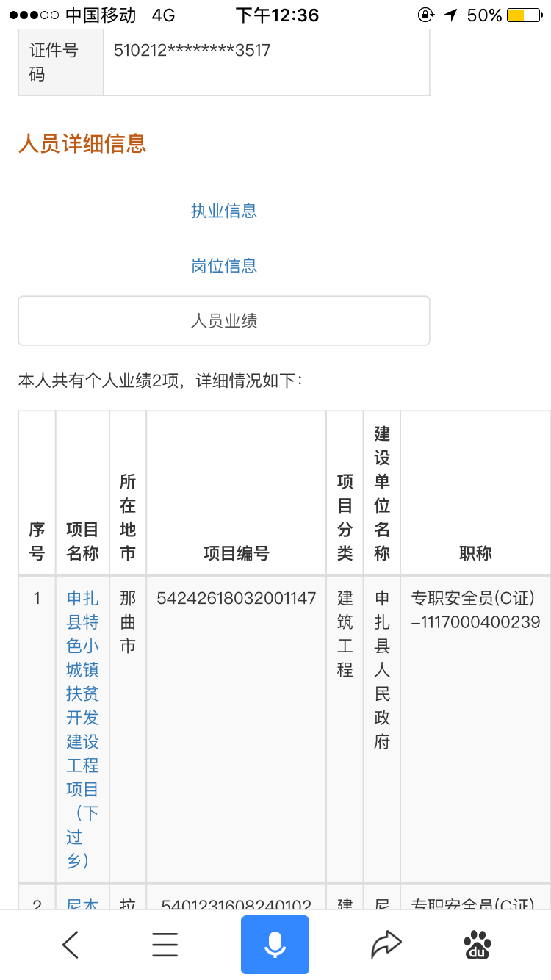
Task: Tap the rotation lock status icon
Action: pyautogui.click(x=425, y=15)
